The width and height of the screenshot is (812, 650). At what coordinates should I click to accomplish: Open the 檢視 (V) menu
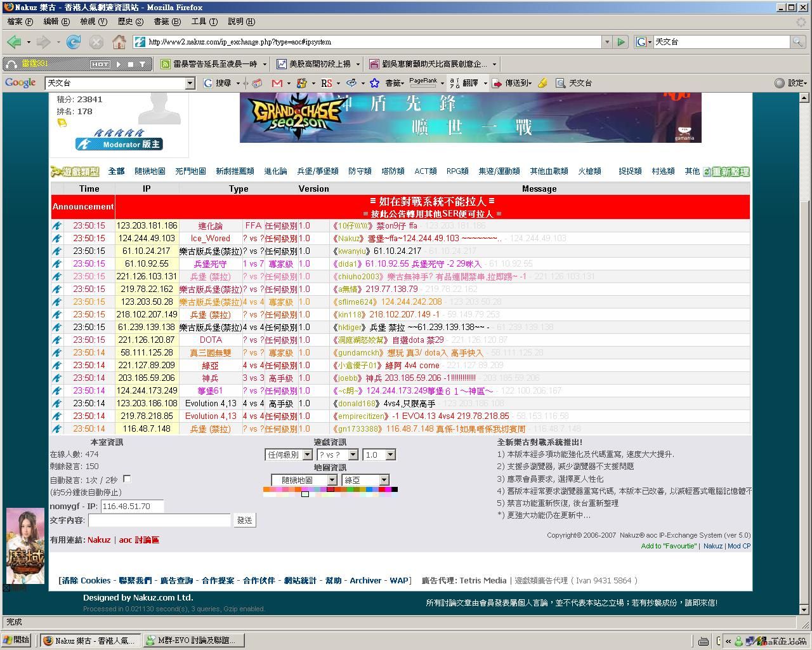[93, 22]
